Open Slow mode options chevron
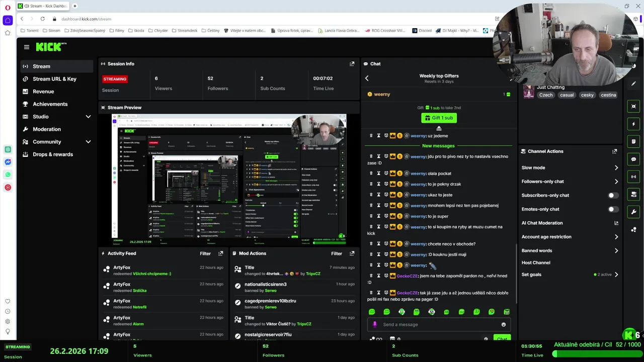 coord(616,168)
